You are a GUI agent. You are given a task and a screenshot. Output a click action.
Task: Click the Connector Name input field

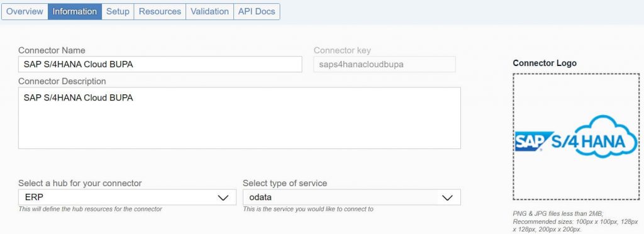pyautogui.click(x=160, y=64)
